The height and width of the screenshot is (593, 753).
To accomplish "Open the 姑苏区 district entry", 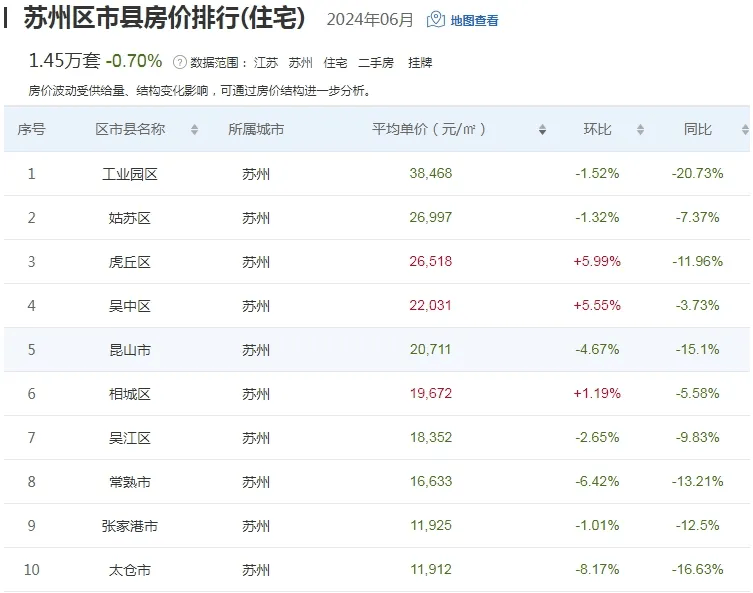I will [130, 218].
